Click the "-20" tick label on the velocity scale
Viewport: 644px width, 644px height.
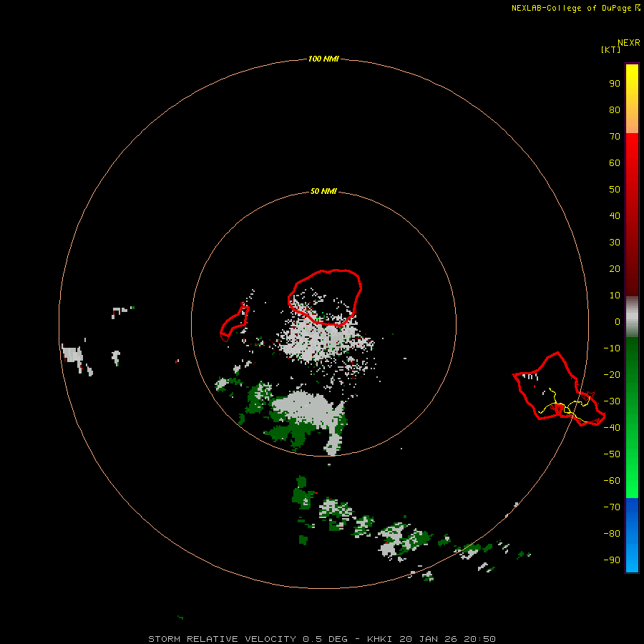[612, 374]
